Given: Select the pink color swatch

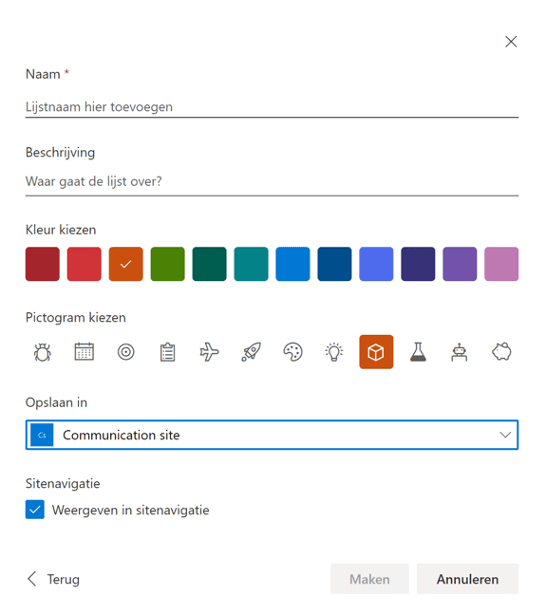Looking at the screenshot, I should point(501,264).
